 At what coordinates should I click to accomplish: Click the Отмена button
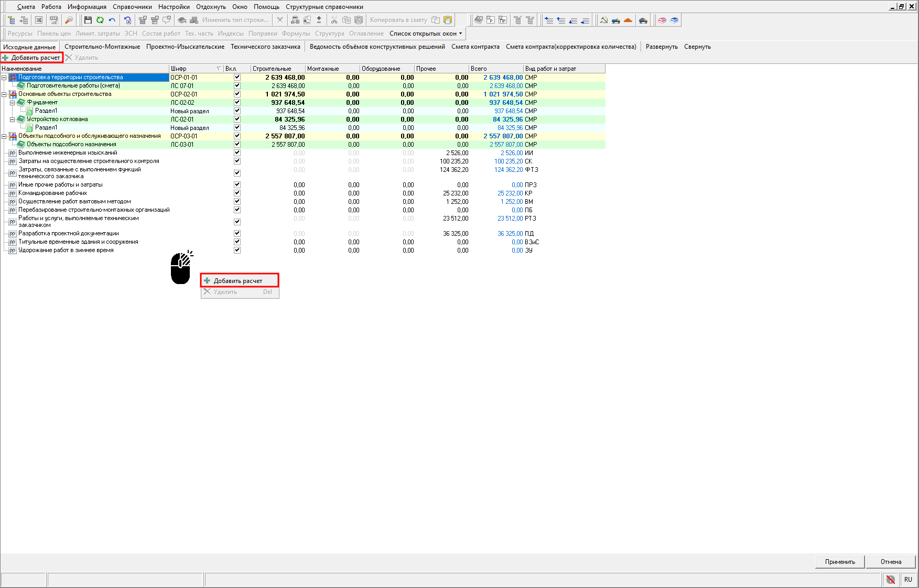pos(891,562)
